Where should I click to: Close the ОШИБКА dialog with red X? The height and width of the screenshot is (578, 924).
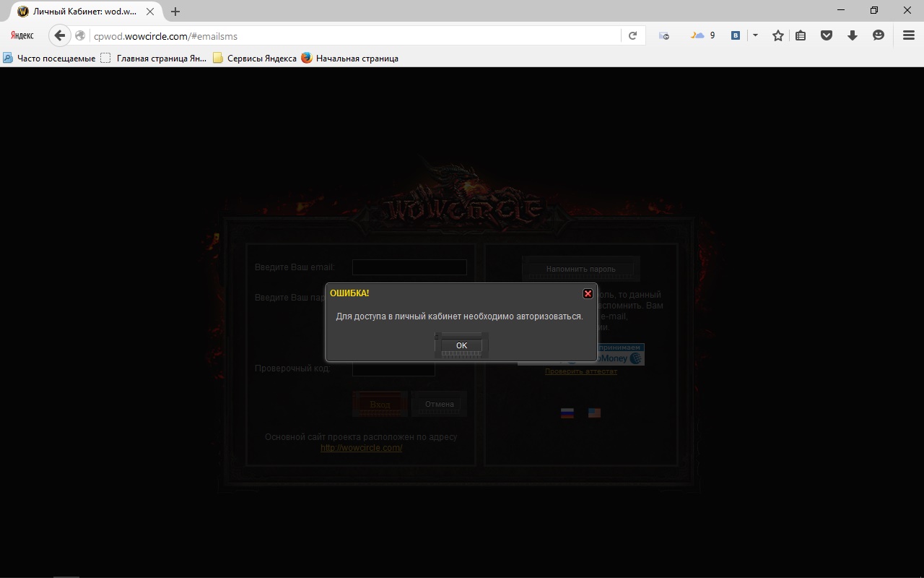[588, 293]
